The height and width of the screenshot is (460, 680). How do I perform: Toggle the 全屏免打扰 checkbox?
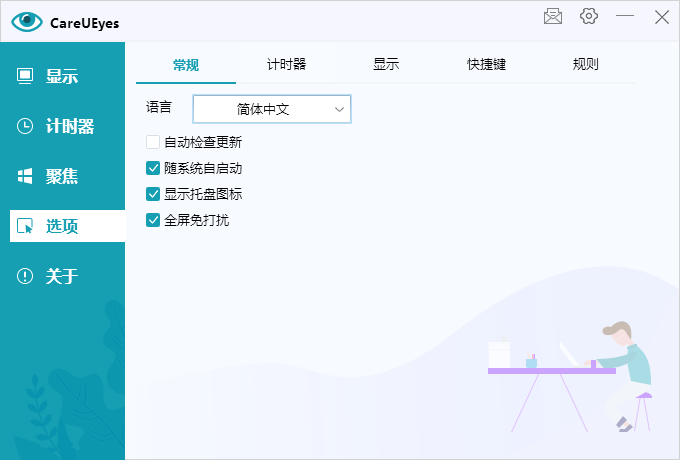tap(153, 220)
